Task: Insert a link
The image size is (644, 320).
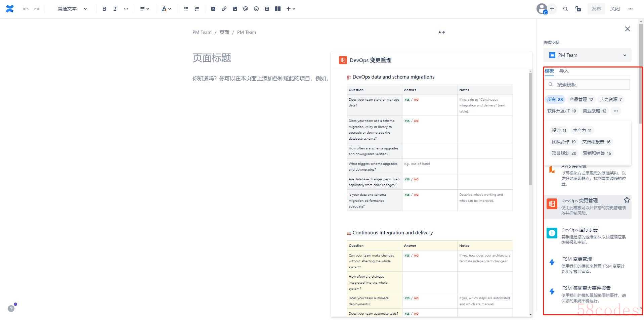Action: pyautogui.click(x=224, y=9)
